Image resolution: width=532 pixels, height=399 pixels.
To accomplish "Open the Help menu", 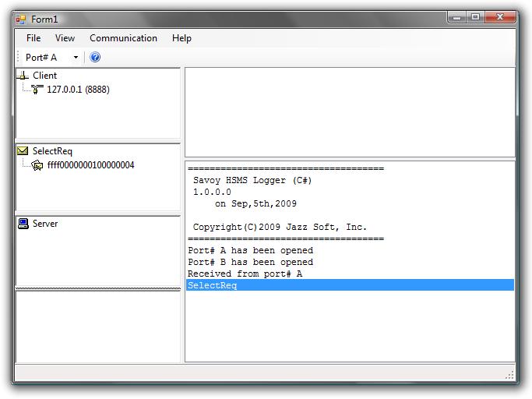I will 181,38.
